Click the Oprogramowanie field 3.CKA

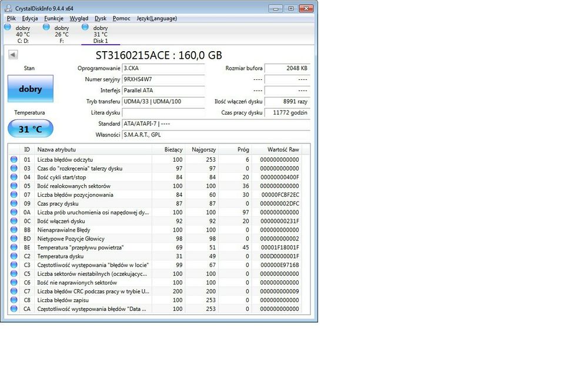[x=163, y=68]
